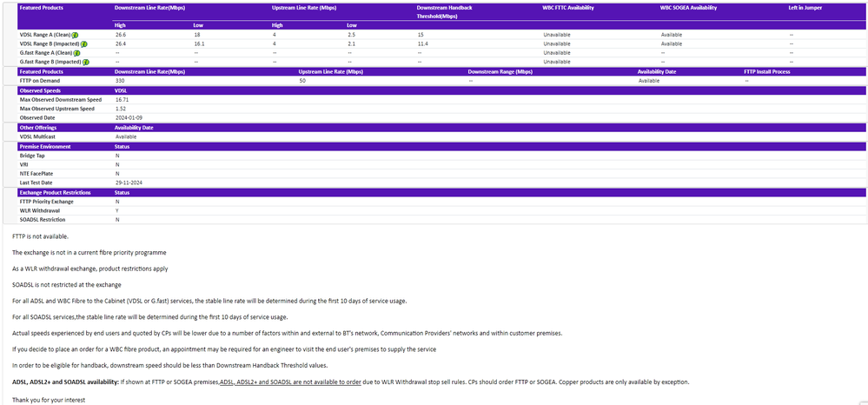Viewport: 868px width, 405px height.
Task: Select the Premise Environment section header
Action: [x=45, y=146]
